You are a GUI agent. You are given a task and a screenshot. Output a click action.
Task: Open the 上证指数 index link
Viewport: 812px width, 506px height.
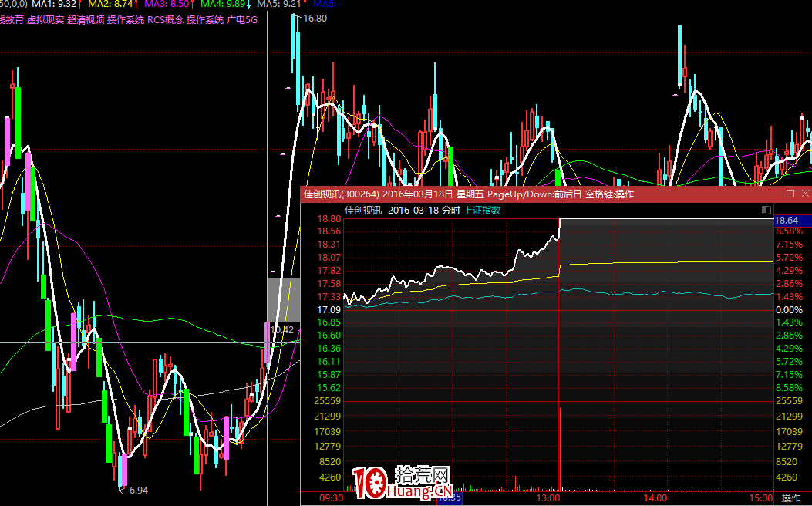482,210
